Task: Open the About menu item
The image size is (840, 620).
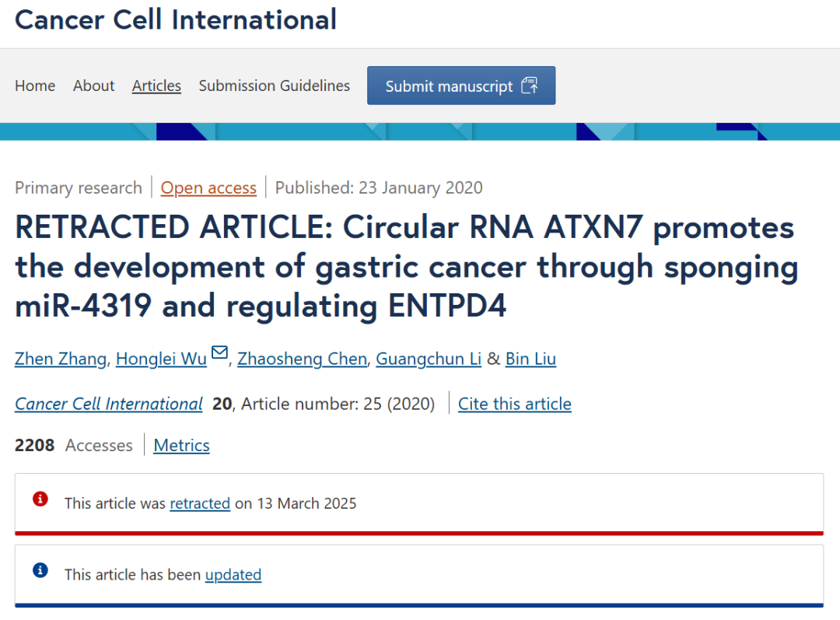Action: pyautogui.click(x=94, y=86)
